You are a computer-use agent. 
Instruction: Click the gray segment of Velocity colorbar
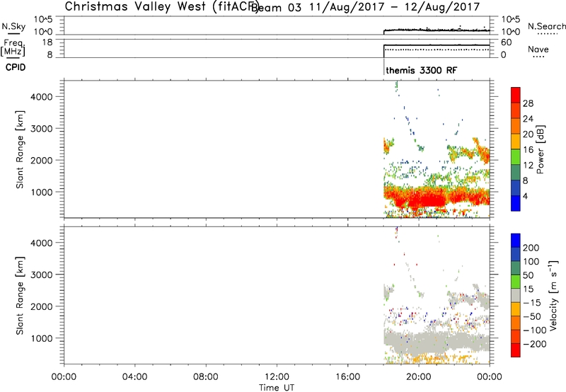coord(516,295)
